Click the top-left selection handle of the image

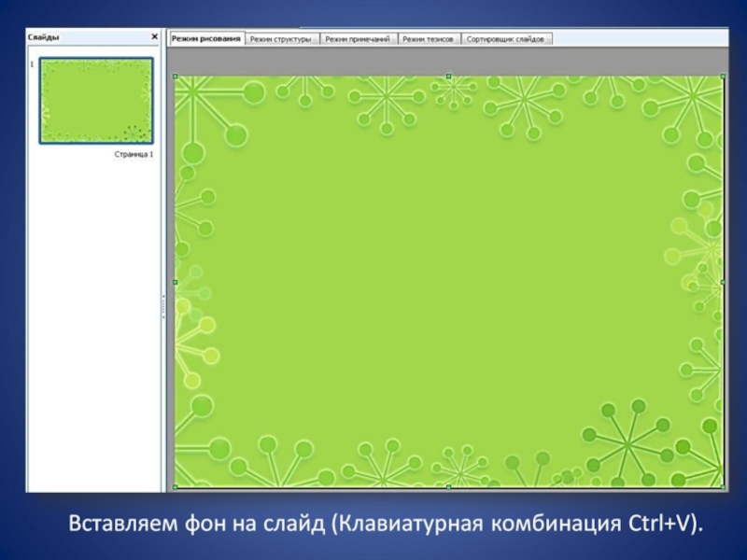[x=176, y=77]
